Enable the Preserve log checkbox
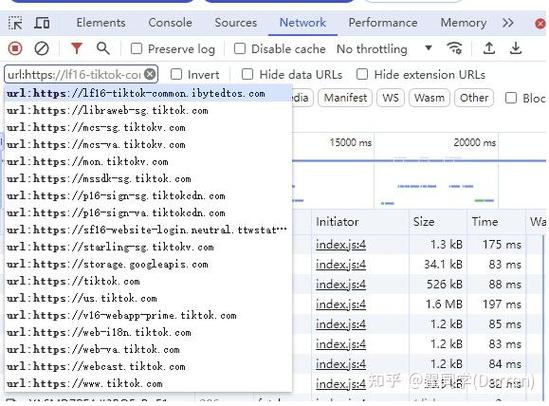The image size is (549, 406). [x=136, y=48]
